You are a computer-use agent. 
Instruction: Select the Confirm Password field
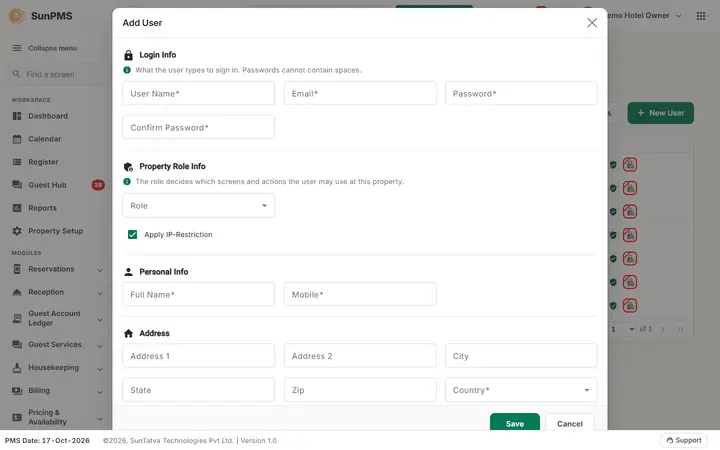198,127
